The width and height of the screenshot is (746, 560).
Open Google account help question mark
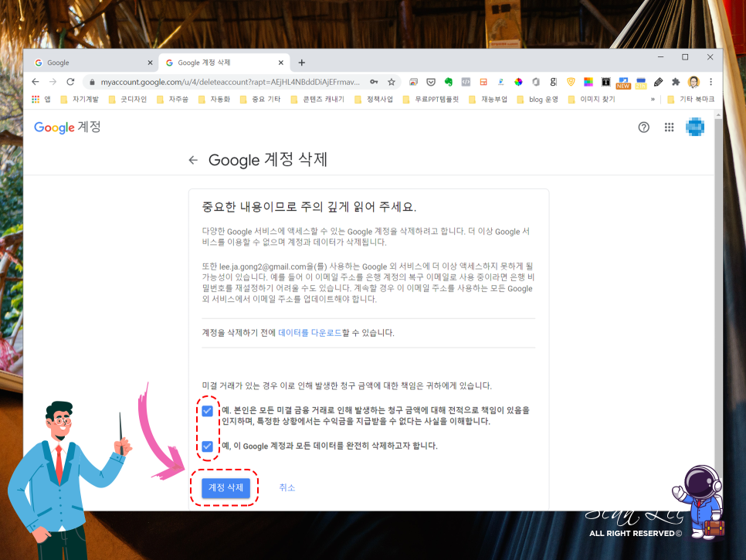644,127
